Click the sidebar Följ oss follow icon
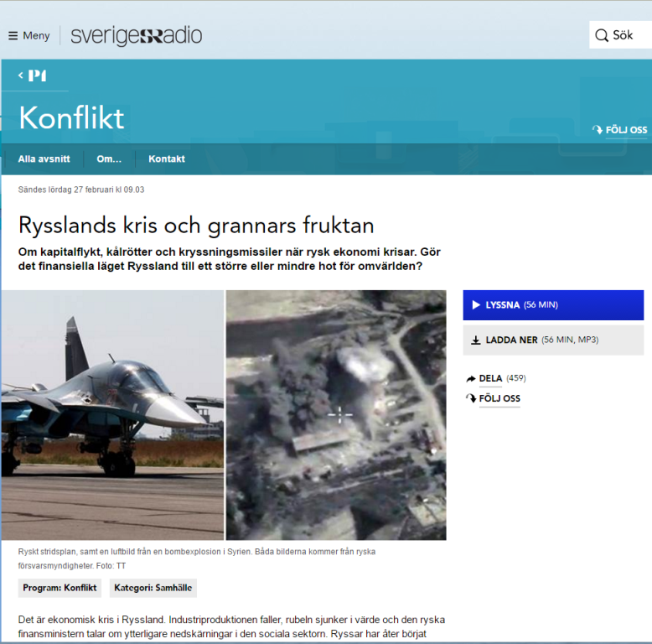This screenshot has width=652, height=644. [x=470, y=398]
